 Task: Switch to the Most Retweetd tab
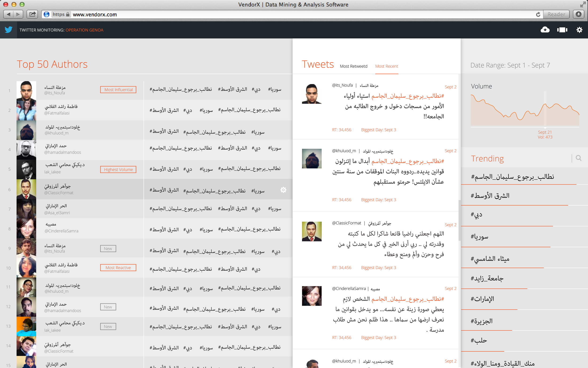point(354,66)
